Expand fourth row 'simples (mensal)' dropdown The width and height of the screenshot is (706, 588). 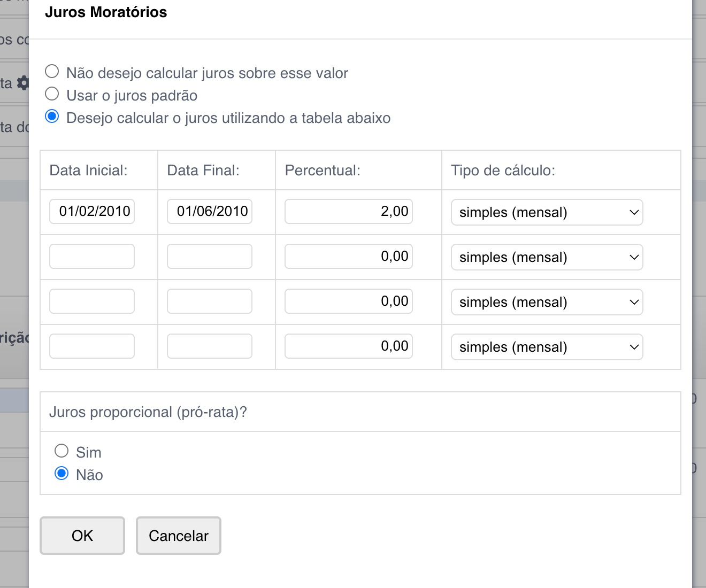point(547,347)
